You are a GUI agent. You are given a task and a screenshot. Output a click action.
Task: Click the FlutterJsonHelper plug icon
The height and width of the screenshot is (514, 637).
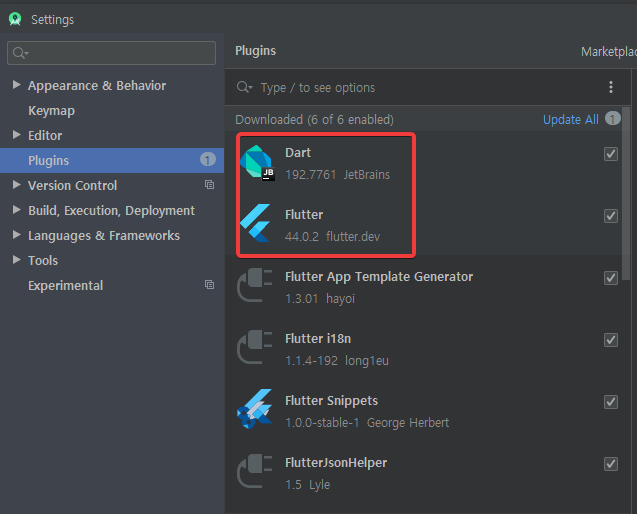click(x=255, y=471)
